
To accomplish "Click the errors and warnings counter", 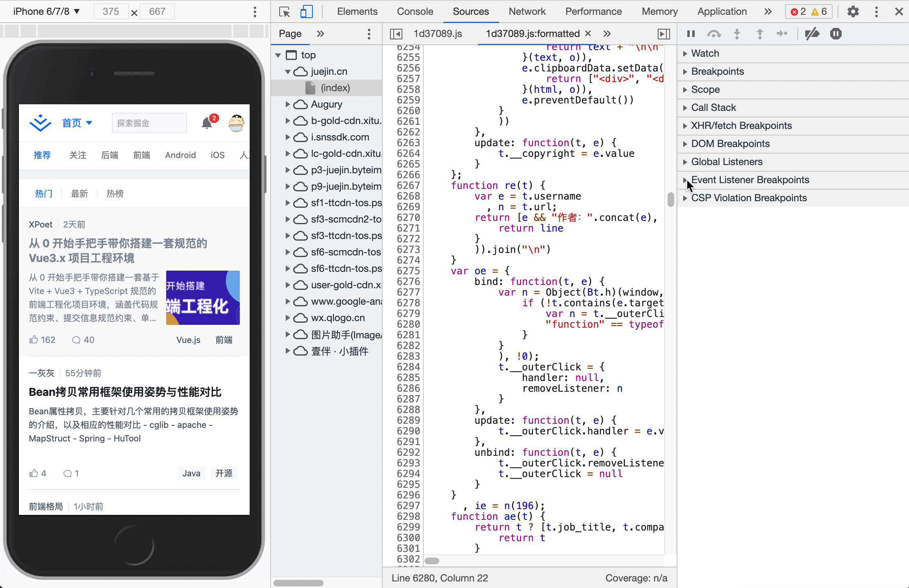I will tap(808, 11).
